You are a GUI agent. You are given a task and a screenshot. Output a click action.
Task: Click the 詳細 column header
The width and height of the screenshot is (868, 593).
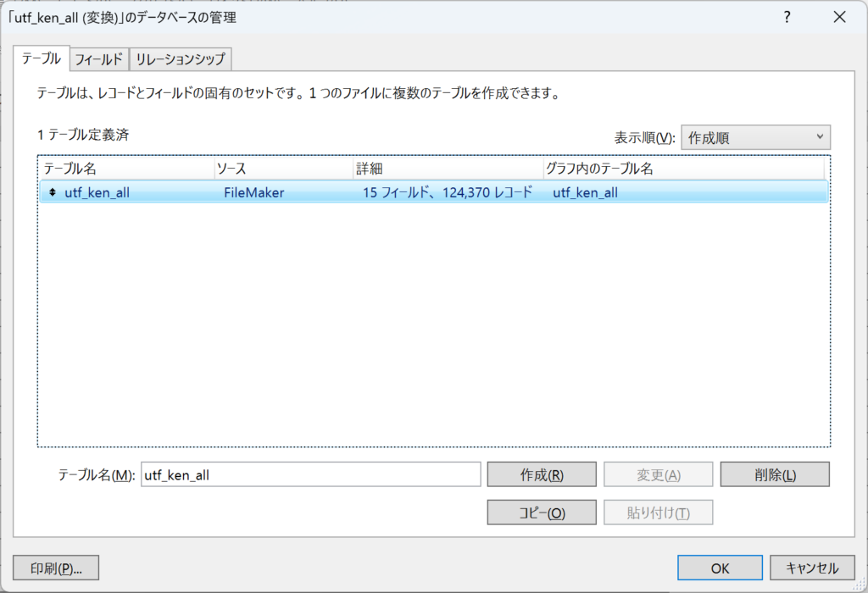tap(447, 169)
